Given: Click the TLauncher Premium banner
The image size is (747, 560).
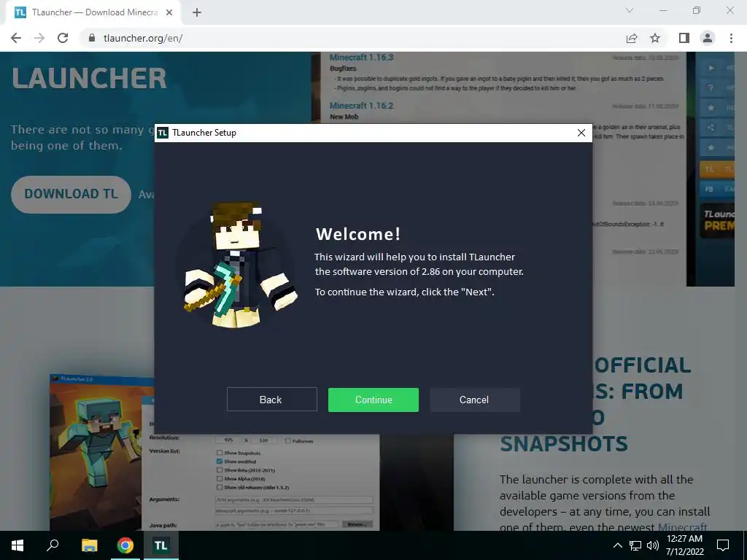Looking at the screenshot, I should (x=718, y=220).
